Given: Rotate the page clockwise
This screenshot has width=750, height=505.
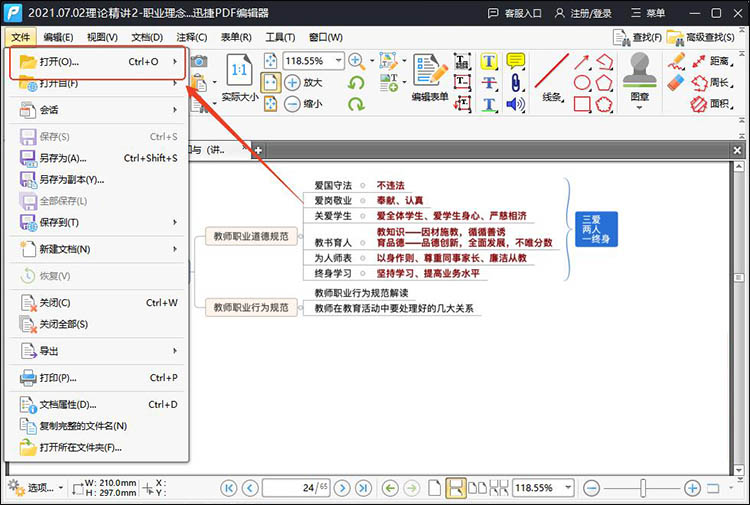Looking at the screenshot, I should point(356,104).
